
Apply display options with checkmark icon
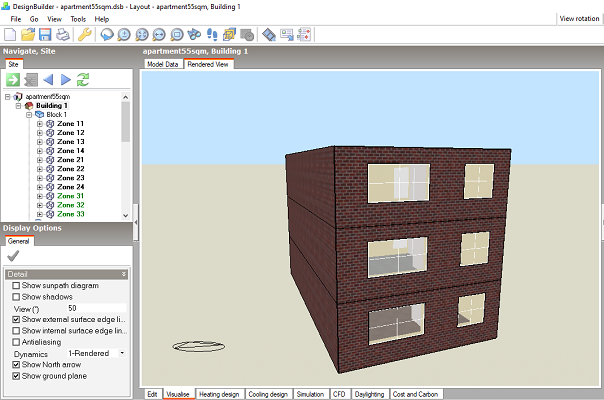13,256
